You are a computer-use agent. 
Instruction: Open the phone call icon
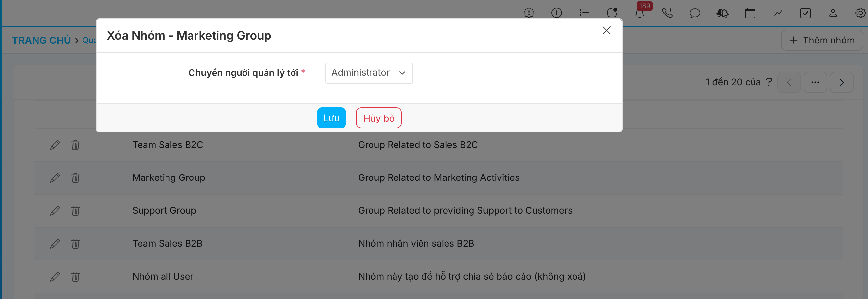(667, 14)
